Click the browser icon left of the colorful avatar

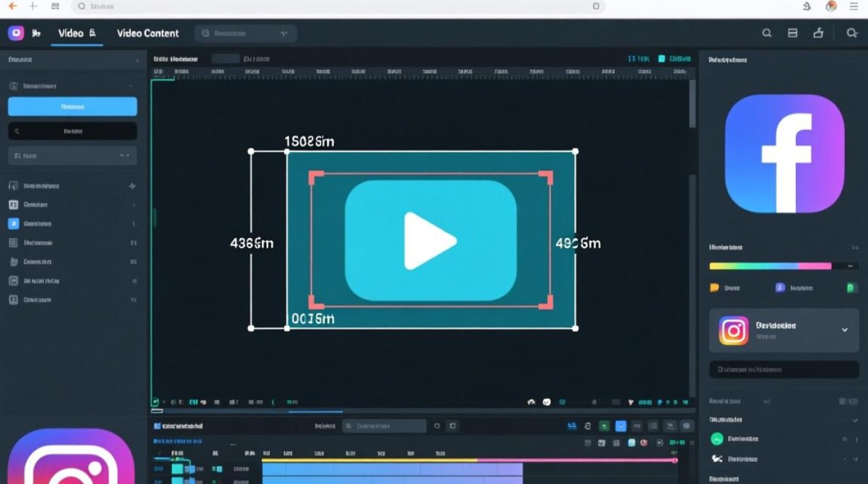pos(807,6)
